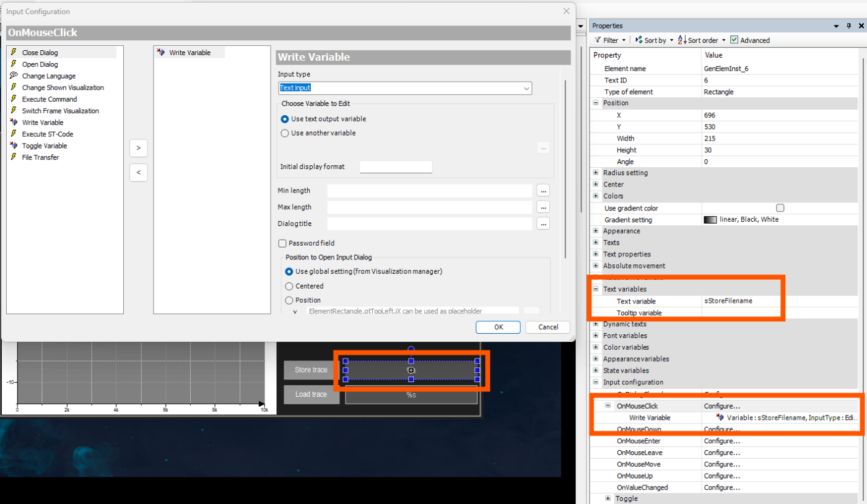Click GenElemInst_6 element name value
Image resolution: width=867 pixels, height=504 pixels.
click(x=726, y=69)
